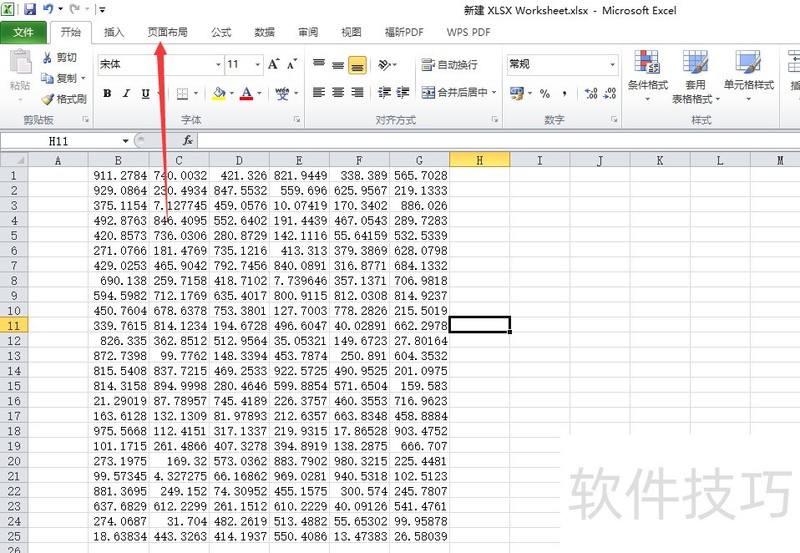
Task: Open 单元格样式 cell styles gallery
Action: [748, 76]
